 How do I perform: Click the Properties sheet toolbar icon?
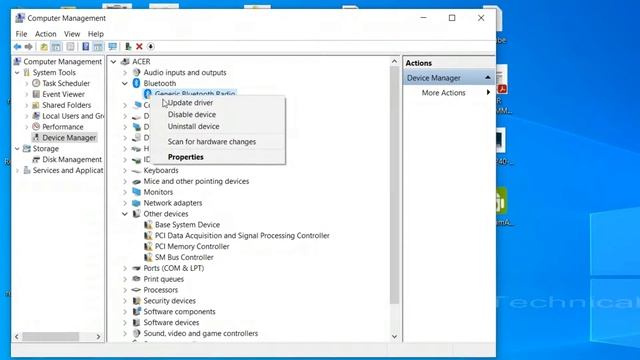coord(70,47)
